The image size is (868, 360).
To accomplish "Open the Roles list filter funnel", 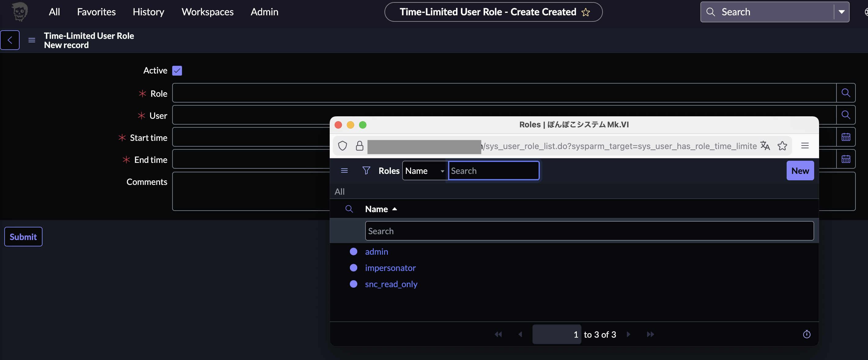I will click(x=366, y=171).
